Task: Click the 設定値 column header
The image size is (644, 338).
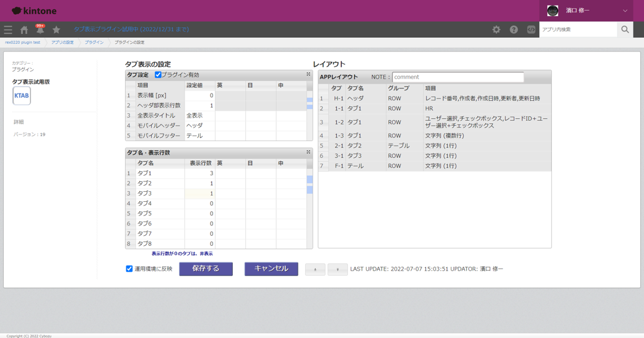Action: click(x=199, y=85)
